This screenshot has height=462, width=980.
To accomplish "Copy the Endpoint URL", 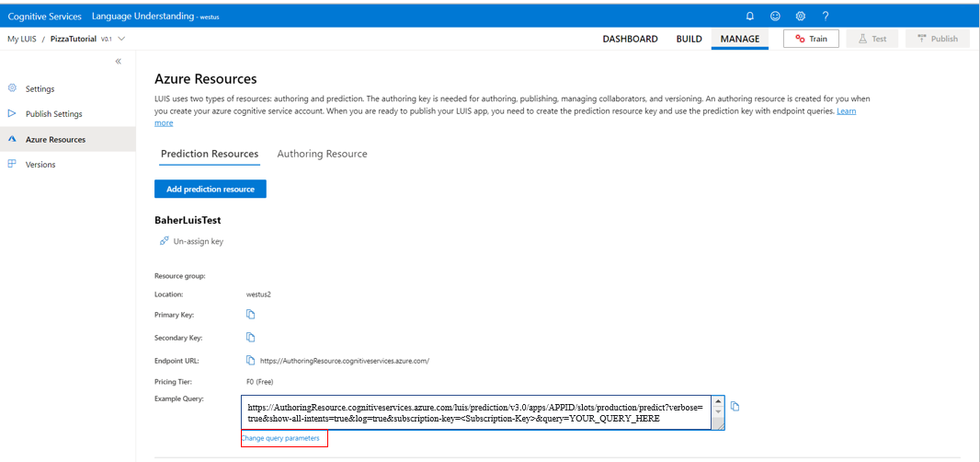I will click(x=251, y=361).
